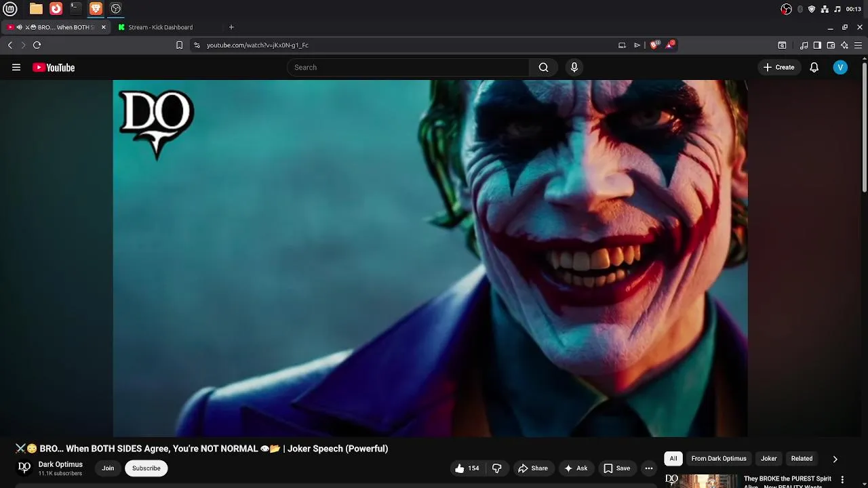
Task: Select the BRO... When BOTH YouTube tab
Action: tap(57, 27)
